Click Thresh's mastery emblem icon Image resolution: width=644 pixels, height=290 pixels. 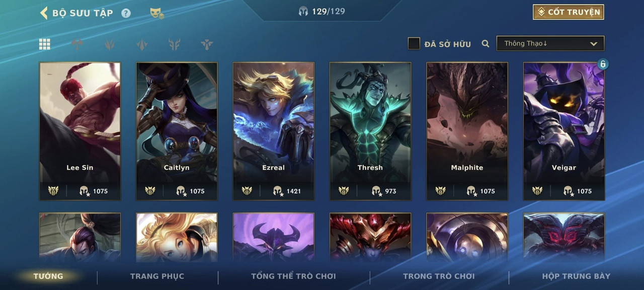click(x=344, y=191)
